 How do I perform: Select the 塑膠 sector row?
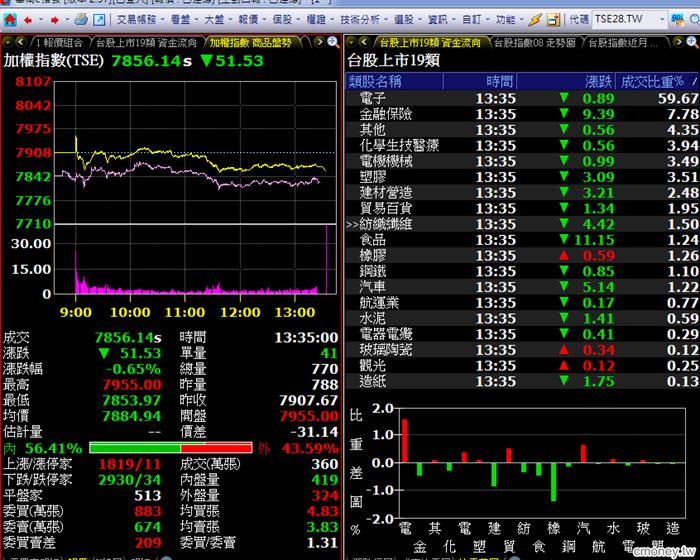coord(522,177)
